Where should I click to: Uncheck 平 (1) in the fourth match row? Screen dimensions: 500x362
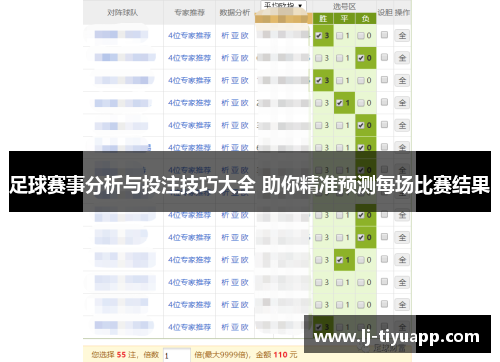point(340,103)
